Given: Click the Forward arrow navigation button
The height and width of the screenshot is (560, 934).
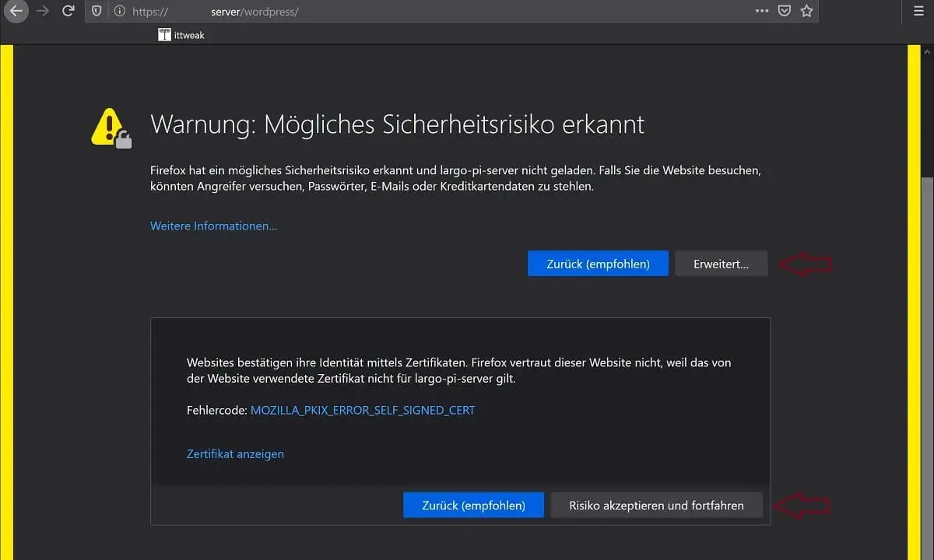Looking at the screenshot, I should pos(42,11).
